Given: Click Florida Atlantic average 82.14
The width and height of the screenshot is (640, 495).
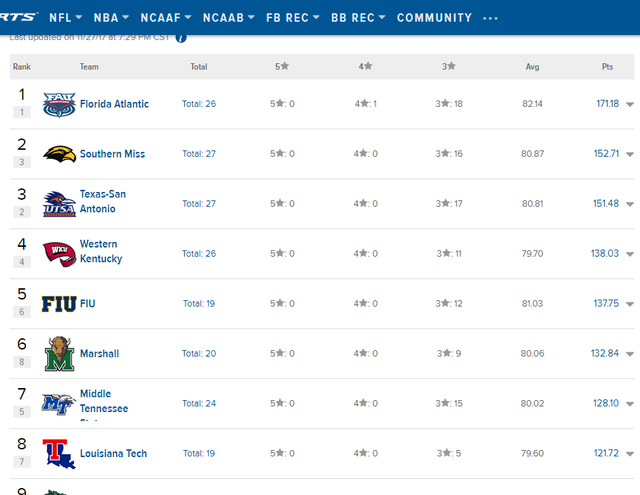Looking at the screenshot, I should tap(532, 104).
